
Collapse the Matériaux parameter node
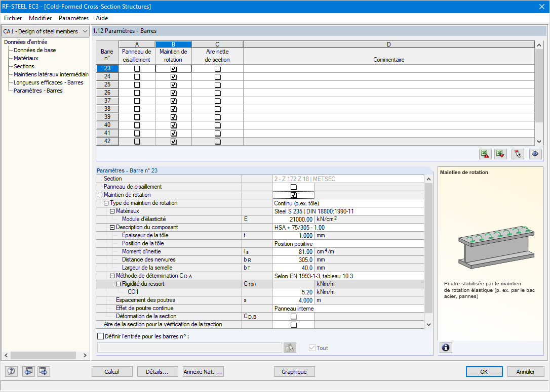112,211
